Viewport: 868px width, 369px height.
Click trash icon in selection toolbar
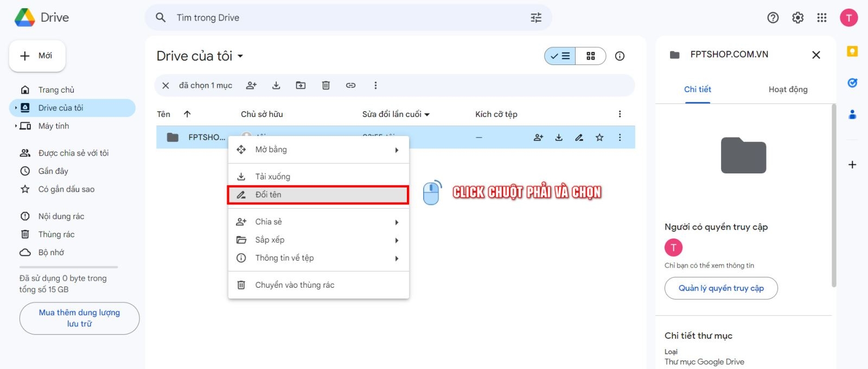click(x=326, y=86)
